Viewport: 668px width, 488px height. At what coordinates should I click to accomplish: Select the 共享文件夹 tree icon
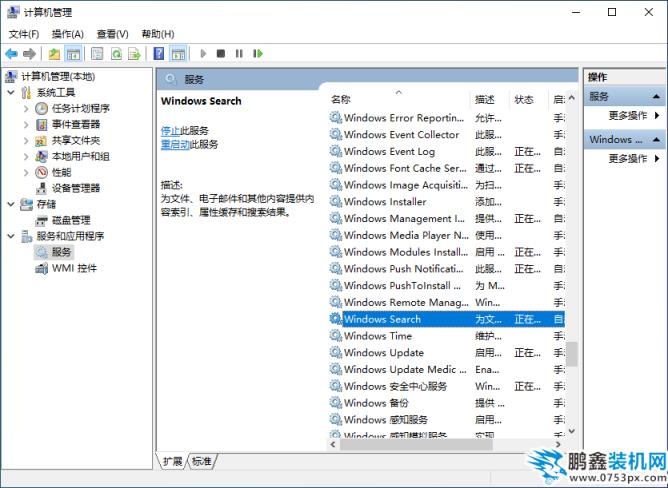41,141
